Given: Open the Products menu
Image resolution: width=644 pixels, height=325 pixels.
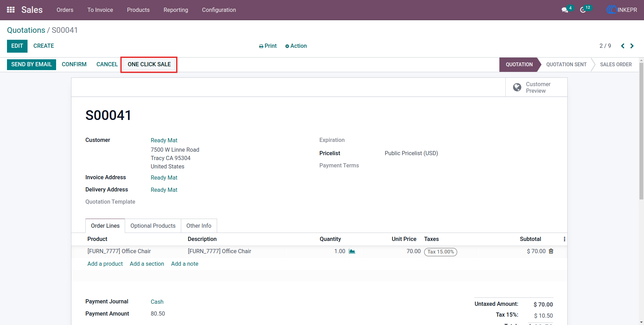Looking at the screenshot, I should [x=138, y=10].
